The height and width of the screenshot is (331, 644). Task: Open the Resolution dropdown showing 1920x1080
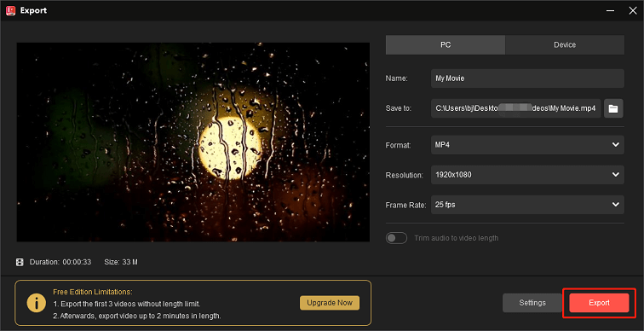coord(527,175)
